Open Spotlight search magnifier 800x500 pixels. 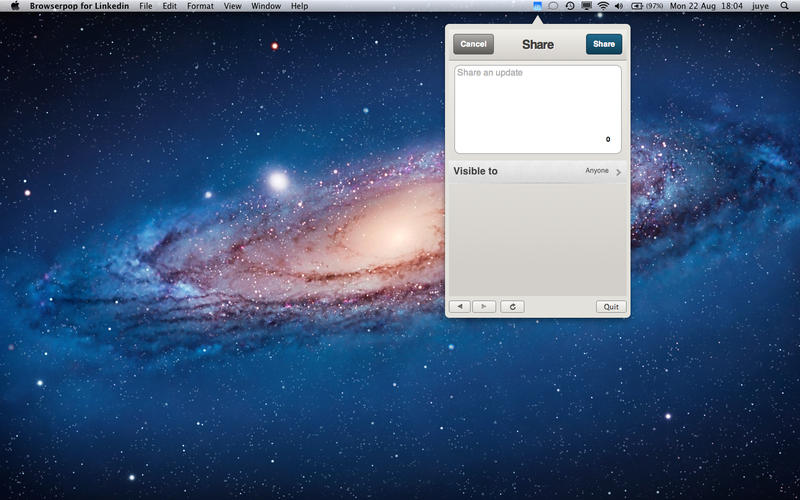(785, 6)
